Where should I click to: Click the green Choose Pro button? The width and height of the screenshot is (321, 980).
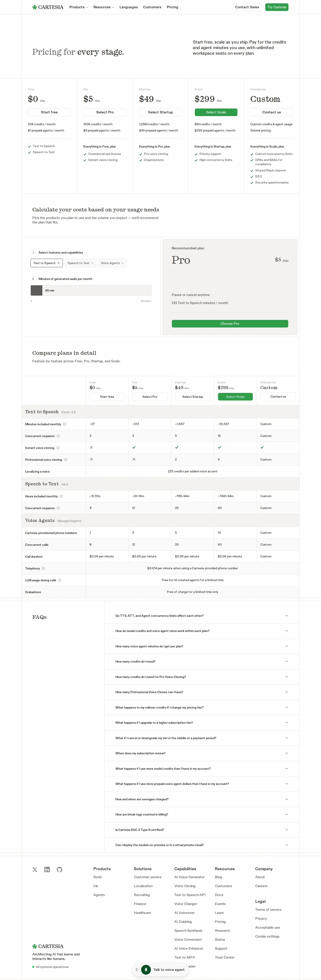(x=230, y=324)
